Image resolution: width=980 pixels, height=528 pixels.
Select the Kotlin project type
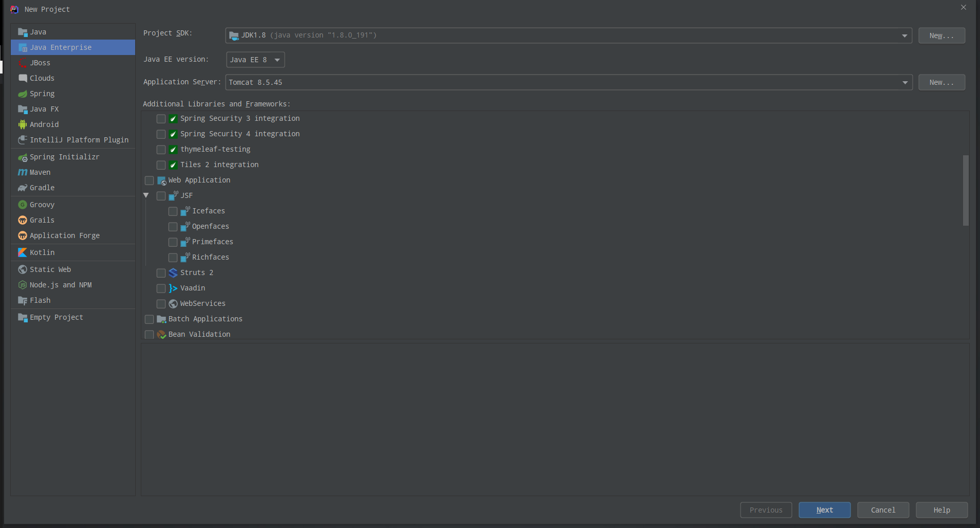73,252
